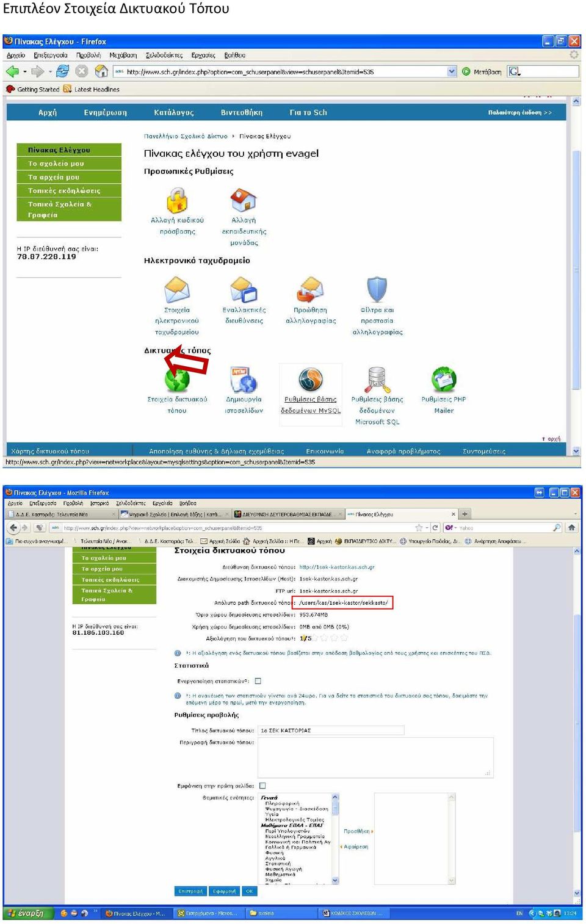The image size is (586, 924).
Task: Open Σελιδοδείκτες menu in upper Firefox
Action: click(x=164, y=55)
